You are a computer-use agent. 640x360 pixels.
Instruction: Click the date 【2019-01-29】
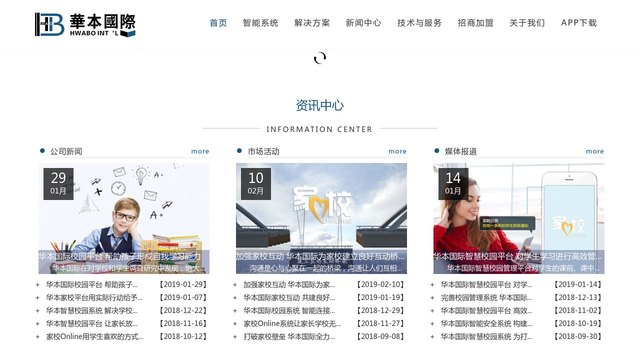coord(183,284)
